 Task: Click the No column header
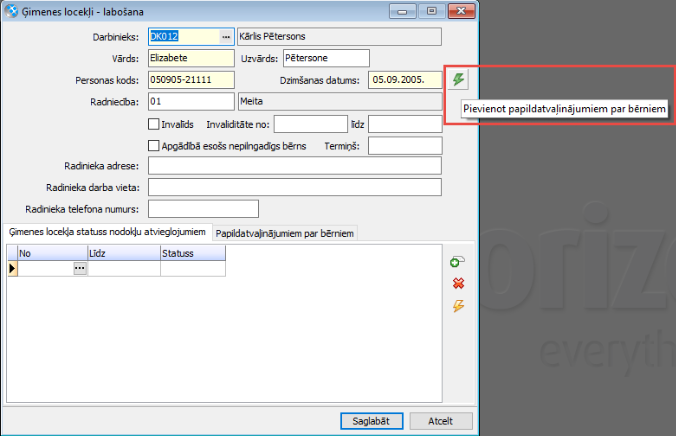52,253
